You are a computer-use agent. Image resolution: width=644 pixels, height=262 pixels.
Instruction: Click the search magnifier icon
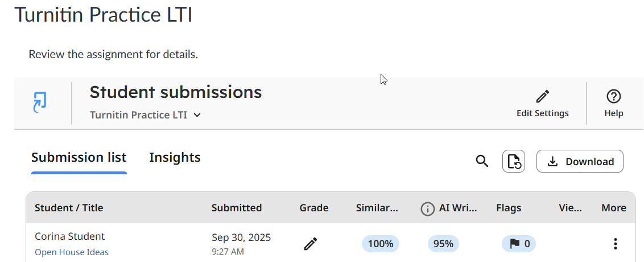[x=482, y=161]
